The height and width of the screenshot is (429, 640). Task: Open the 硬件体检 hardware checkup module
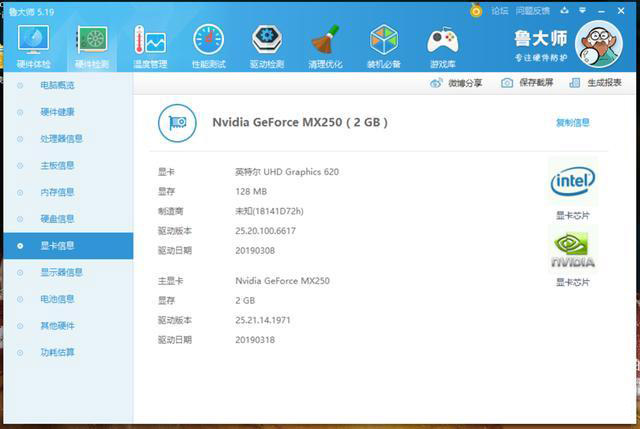click(33, 46)
